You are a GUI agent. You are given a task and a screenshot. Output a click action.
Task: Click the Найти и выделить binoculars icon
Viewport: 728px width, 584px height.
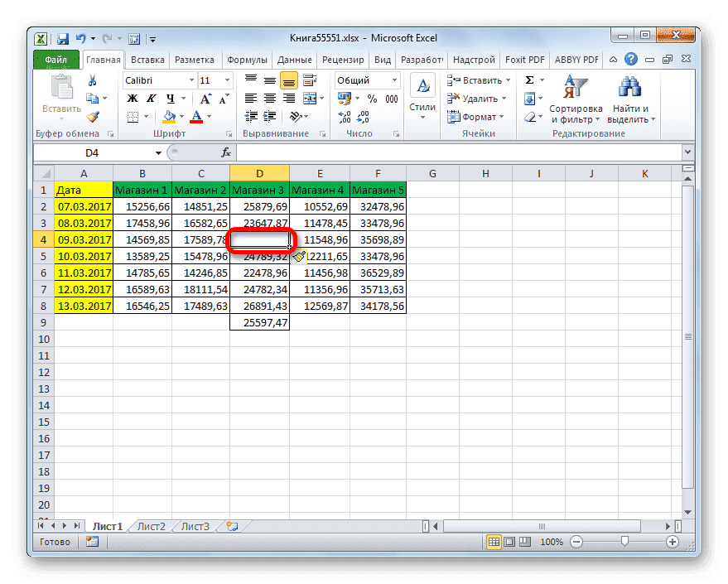click(x=627, y=85)
